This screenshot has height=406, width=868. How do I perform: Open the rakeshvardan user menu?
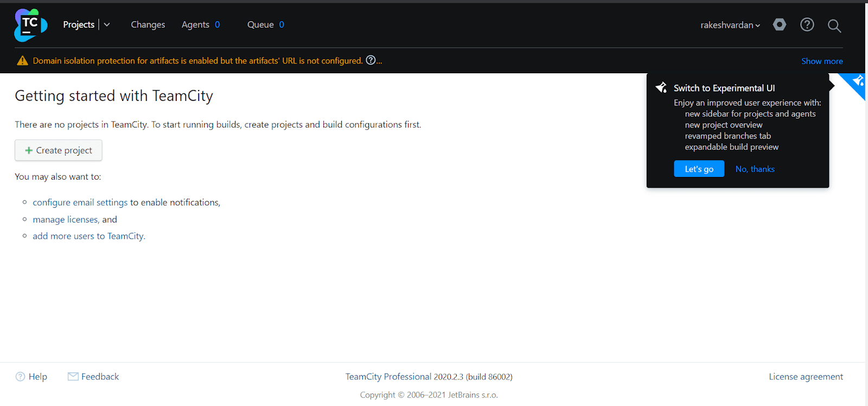(x=730, y=25)
